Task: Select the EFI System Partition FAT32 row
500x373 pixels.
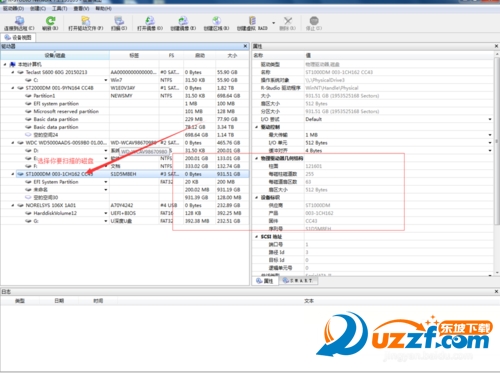Action: tap(125, 182)
